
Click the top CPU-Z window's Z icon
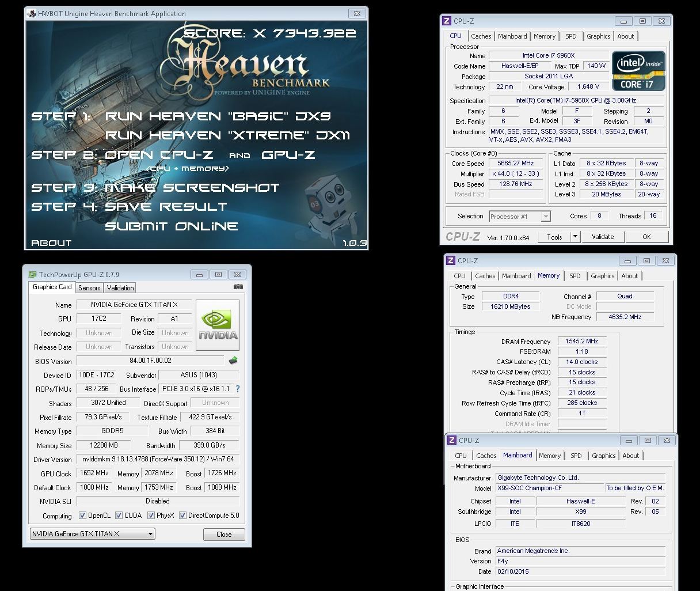446,21
